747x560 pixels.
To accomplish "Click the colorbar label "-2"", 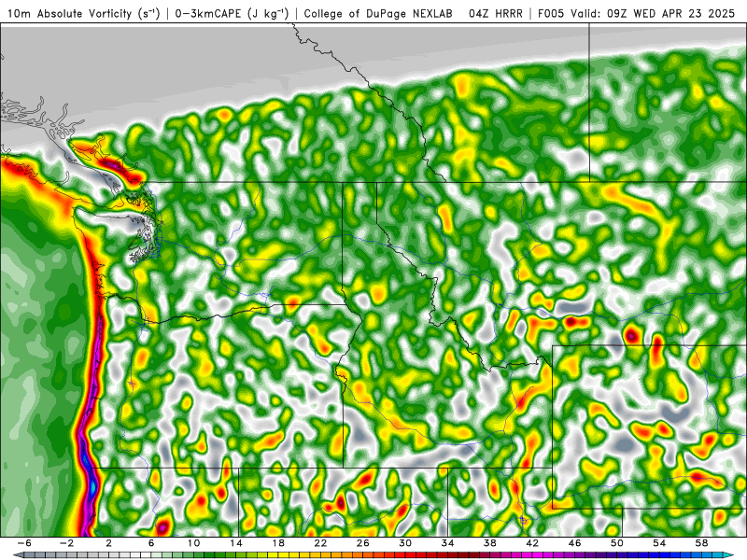I will (66, 543).
